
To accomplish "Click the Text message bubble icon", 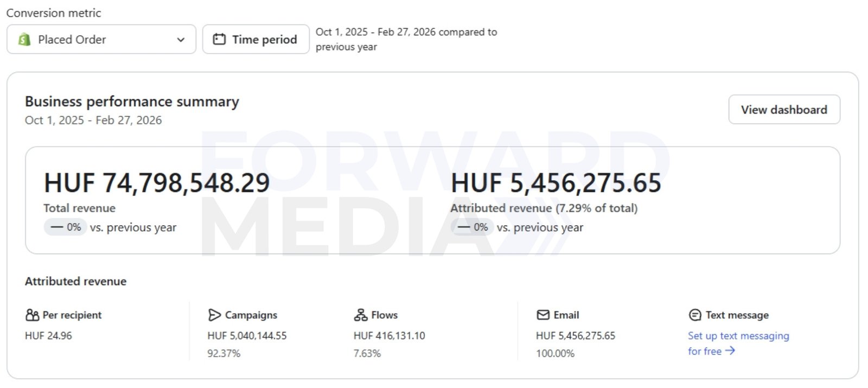I will (x=695, y=315).
